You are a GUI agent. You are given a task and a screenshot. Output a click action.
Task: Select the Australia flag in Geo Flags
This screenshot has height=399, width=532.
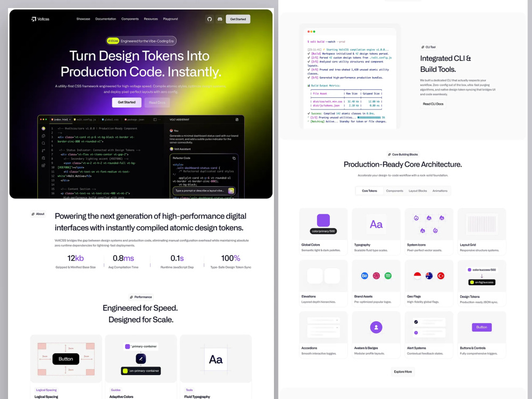click(429, 276)
